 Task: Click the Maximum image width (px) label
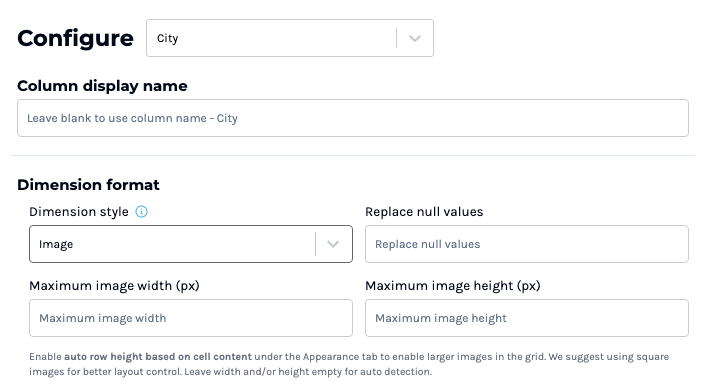(114, 285)
